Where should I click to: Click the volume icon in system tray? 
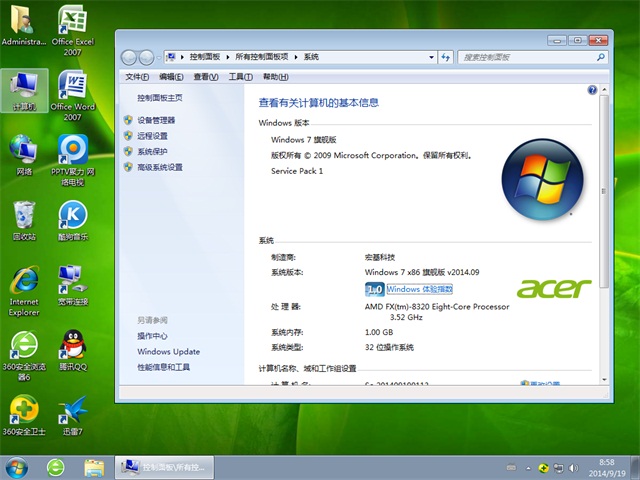coord(575,467)
